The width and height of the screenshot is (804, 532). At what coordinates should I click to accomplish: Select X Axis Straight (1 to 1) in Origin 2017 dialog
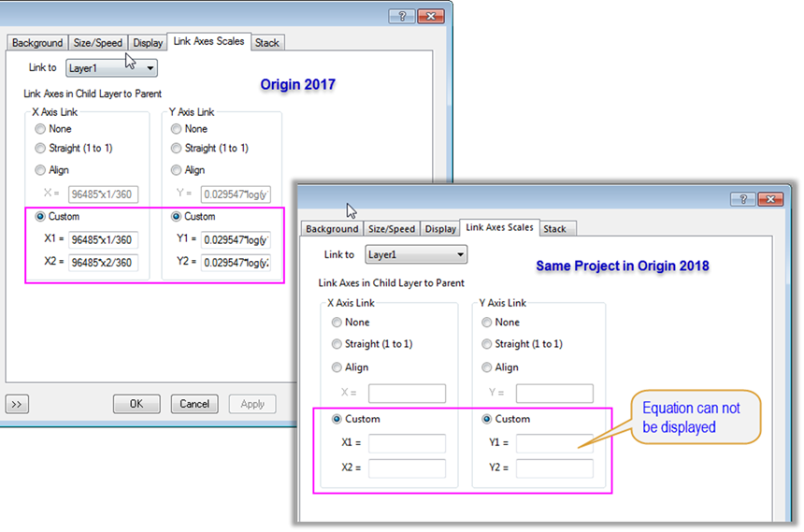point(40,149)
